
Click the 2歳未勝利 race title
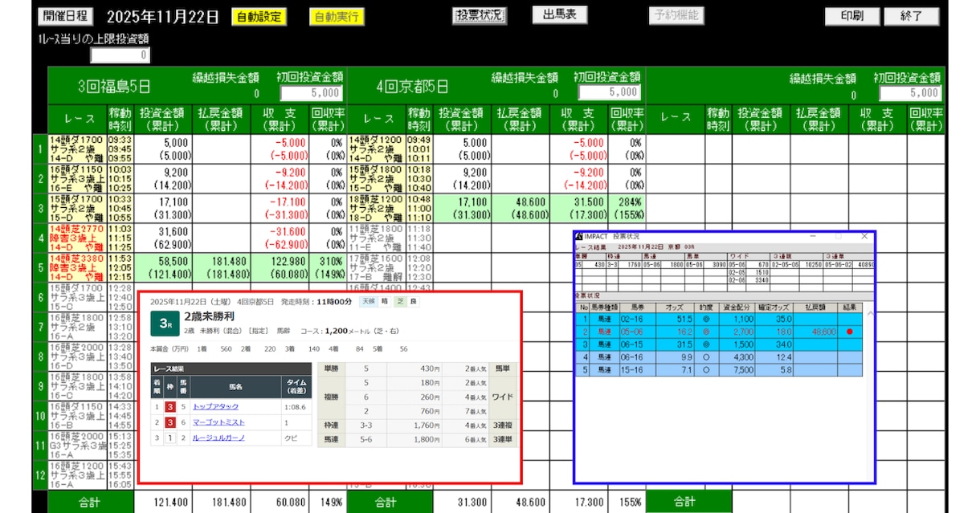click(x=211, y=316)
